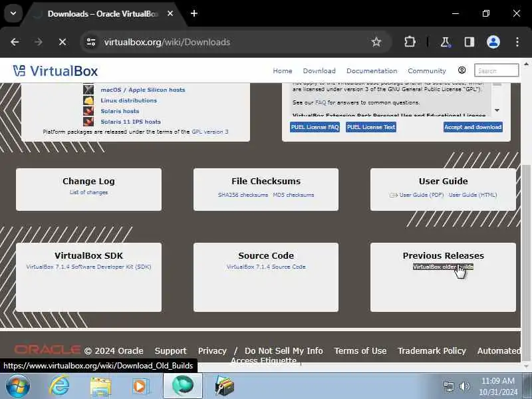The height and width of the screenshot is (399, 532).
Task: Click Trademark Policy footer link
Action: coord(432,351)
